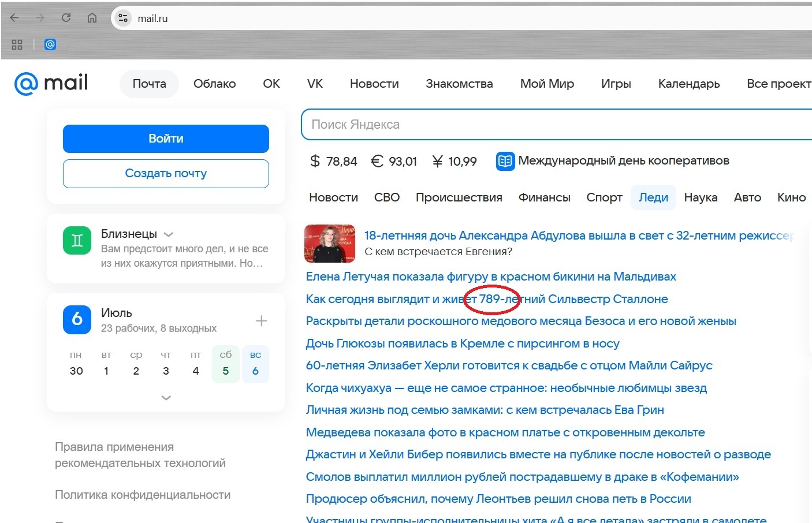Open the apps grid icon in bookmarks bar

(x=17, y=44)
